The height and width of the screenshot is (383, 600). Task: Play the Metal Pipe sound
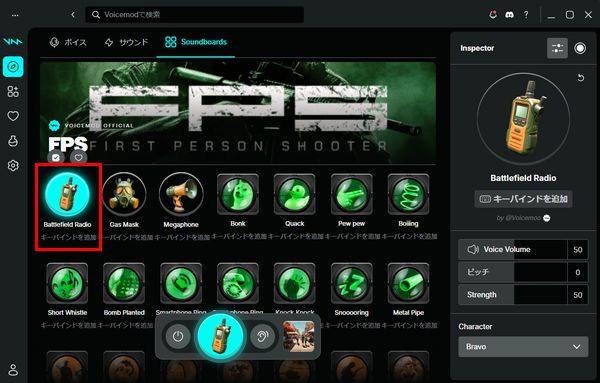[408, 283]
